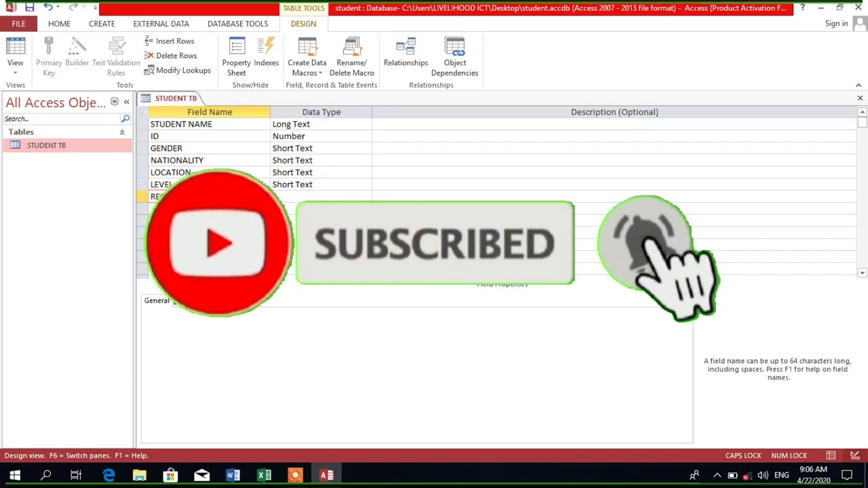Click Long Text data type cell

pyautogui.click(x=321, y=124)
